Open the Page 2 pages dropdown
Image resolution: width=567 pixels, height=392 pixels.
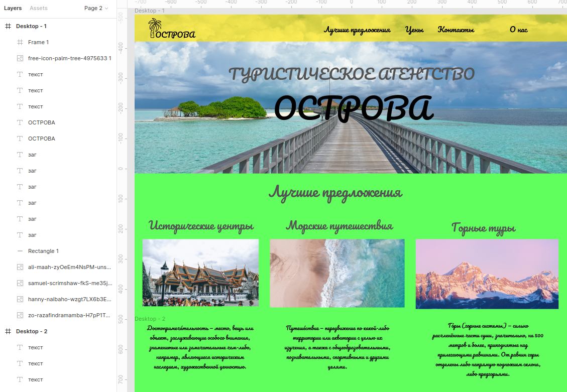click(x=96, y=8)
